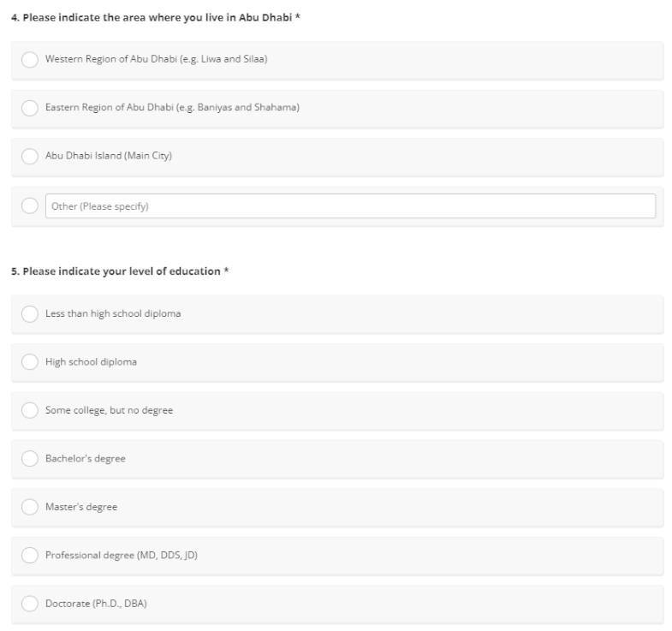Click the 'High school diploma' label text
The width and height of the screenshot is (672, 631).
point(91,362)
